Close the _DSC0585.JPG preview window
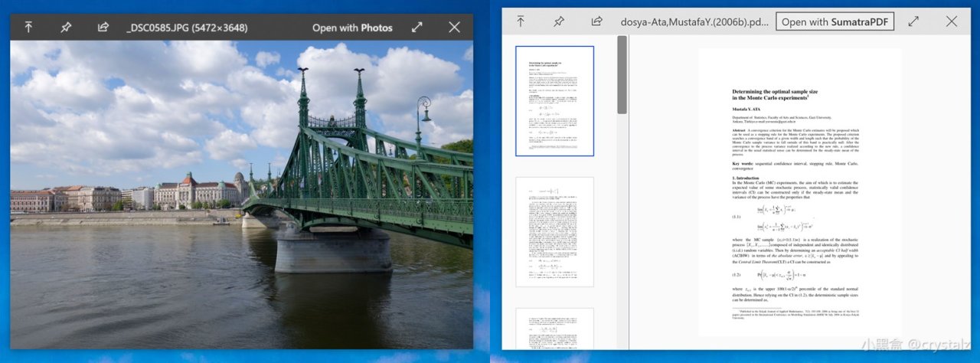Image resolution: width=980 pixels, height=363 pixels. click(454, 28)
